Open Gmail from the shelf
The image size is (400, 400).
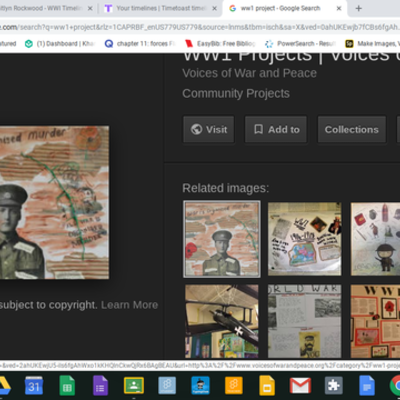(x=300, y=386)
